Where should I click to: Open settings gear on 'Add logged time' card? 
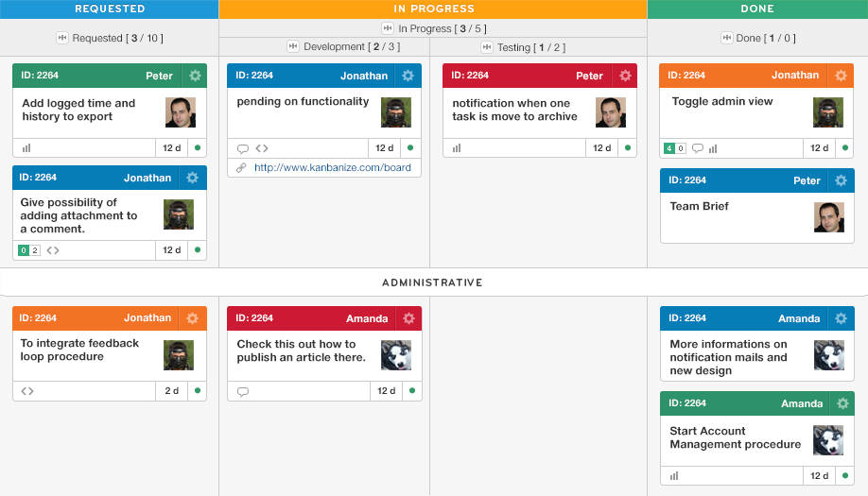(195, 77)
